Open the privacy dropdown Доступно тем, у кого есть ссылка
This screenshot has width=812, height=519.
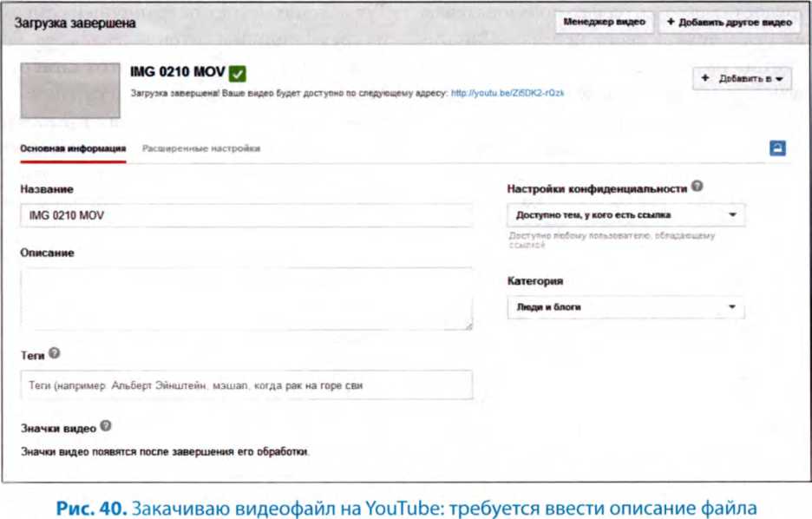coord(625,214)
